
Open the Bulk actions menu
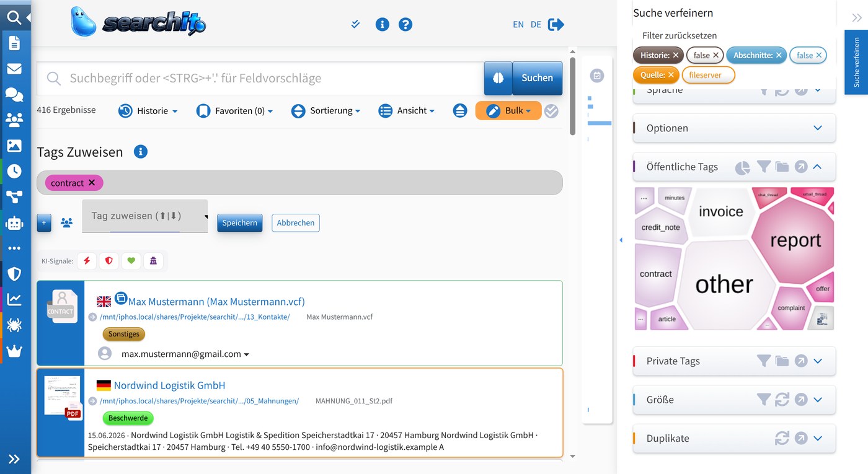[x=508, y=111]
